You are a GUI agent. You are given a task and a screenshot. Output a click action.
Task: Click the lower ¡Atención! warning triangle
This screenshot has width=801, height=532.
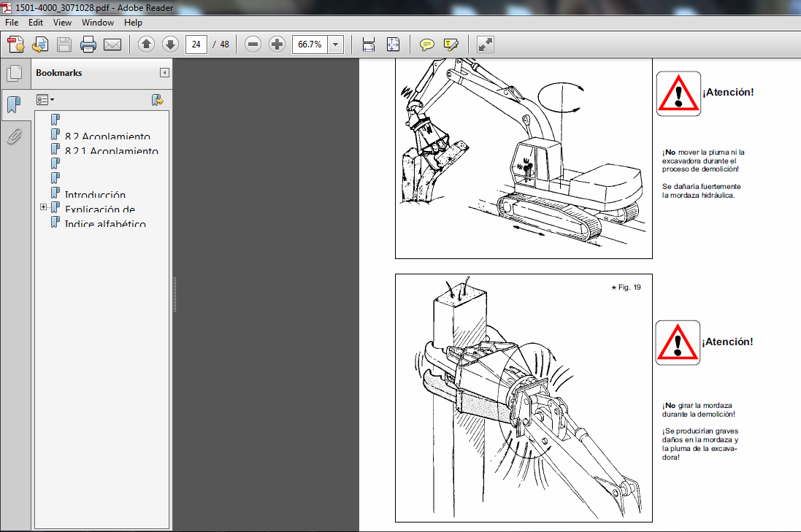click(678, 342)
